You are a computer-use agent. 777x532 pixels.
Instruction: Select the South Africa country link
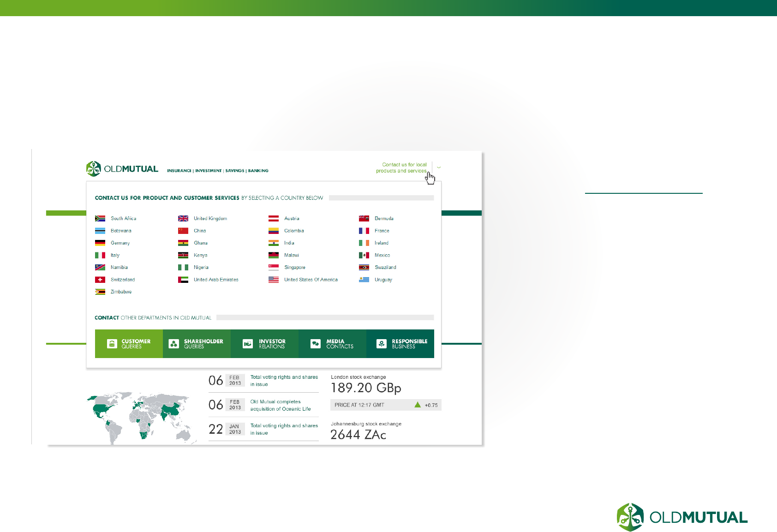coord(124,218)
